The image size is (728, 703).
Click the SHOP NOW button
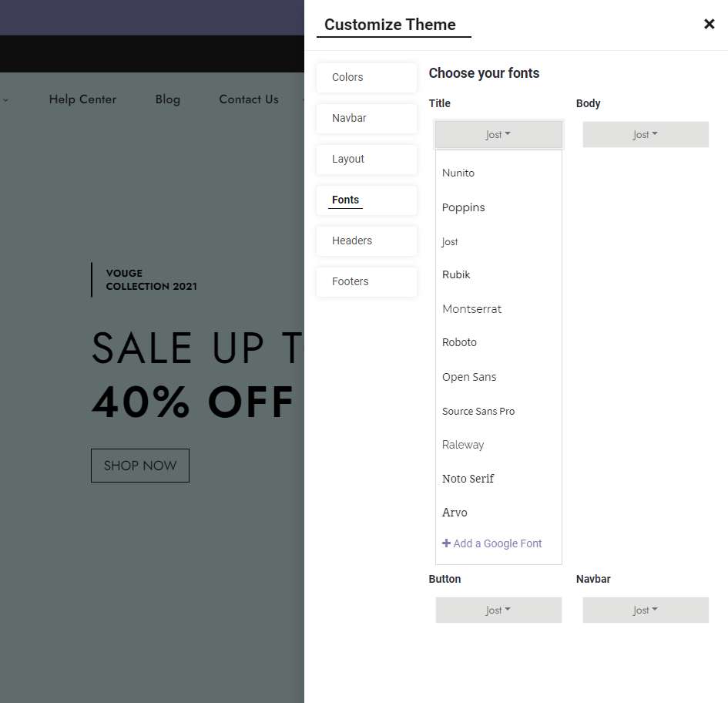(x=139, y=465)
